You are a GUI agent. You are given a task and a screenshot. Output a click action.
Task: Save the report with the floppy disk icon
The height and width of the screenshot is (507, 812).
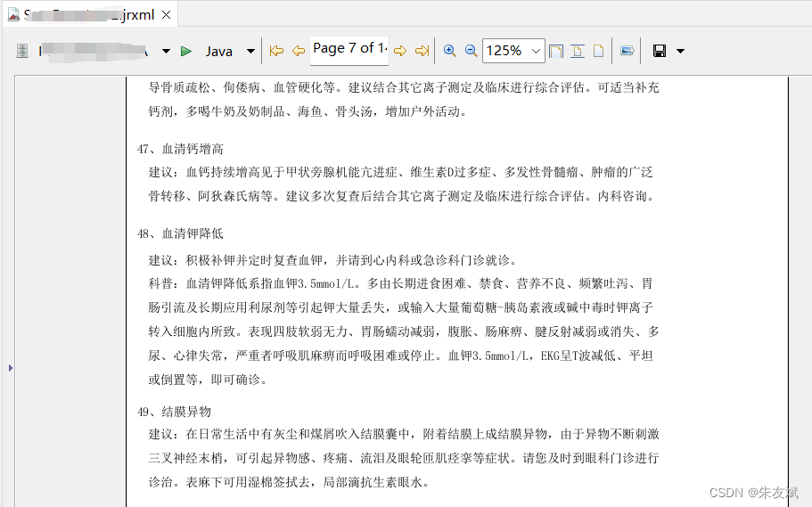(x=660, y=51)
